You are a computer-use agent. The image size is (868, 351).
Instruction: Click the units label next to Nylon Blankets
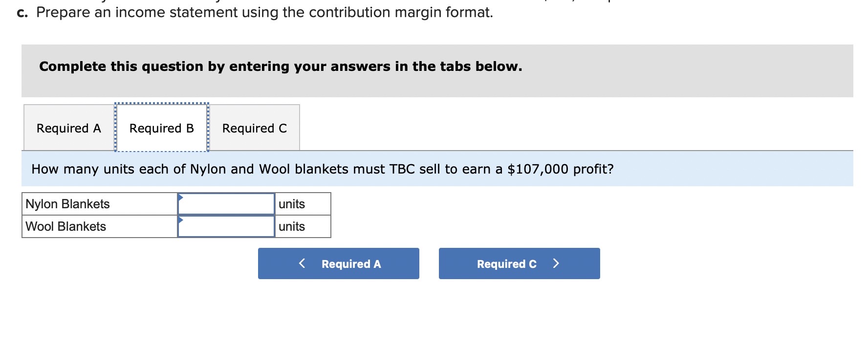pyautogui.click(x=291, y=204)
